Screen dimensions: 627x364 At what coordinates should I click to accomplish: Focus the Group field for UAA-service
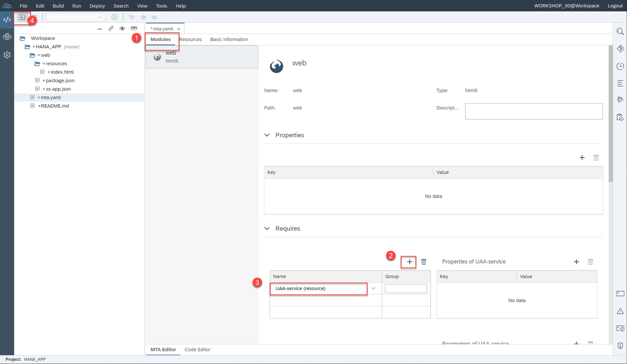click(x=406, y=288)
